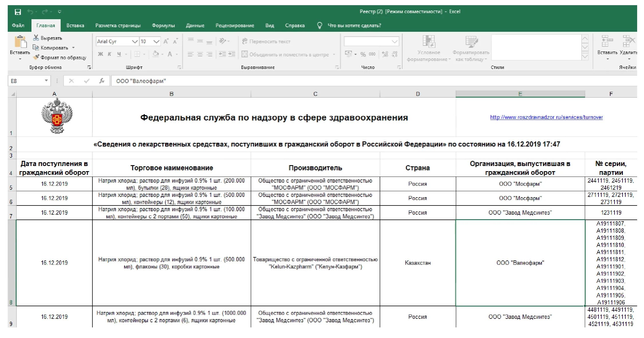The height and width of the screenshot is (338, 644).
Task: Select cell ООО "Завод Медсинтез" in row 7
Action: tap(520, 213)
